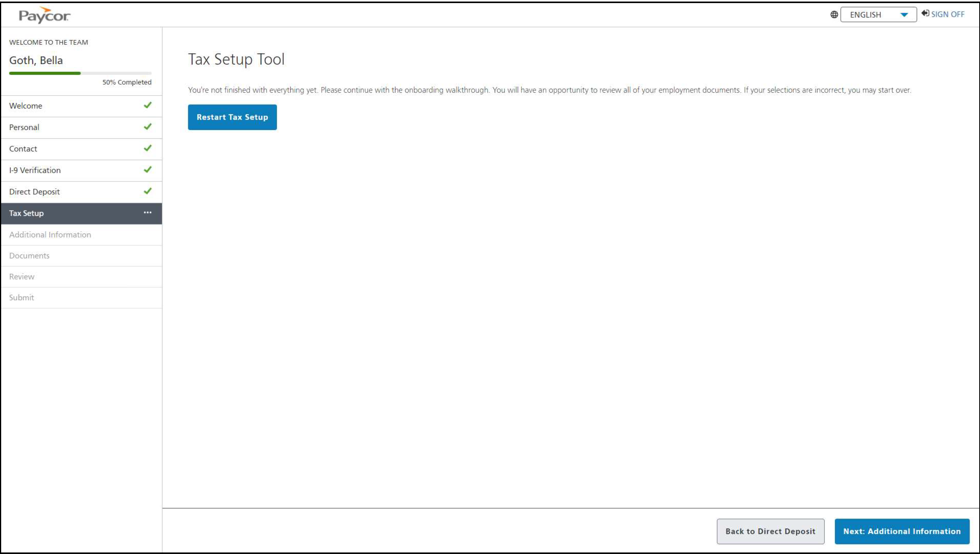Click Next: Additional Information button
This screenshot has width=980, height=554.
click(902, 531)
